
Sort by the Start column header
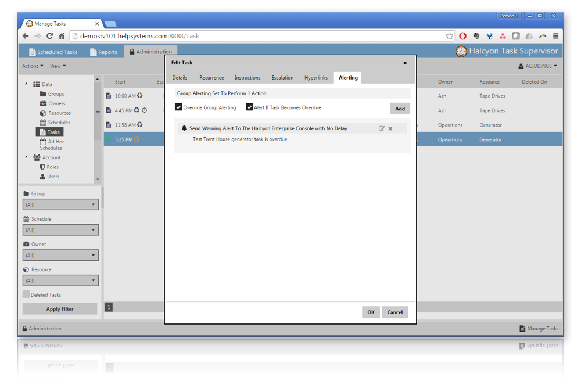pos(120,82)
